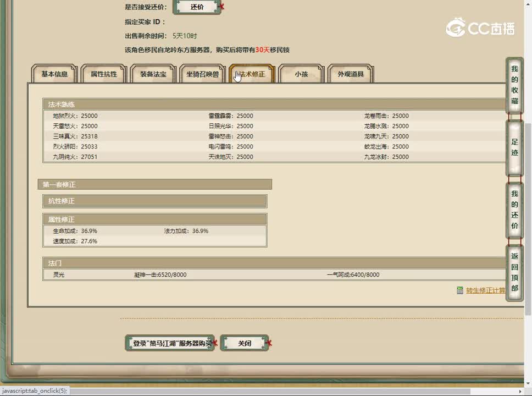This screenshot has width=532, height=396.
Task: Click the 第一套修正 header
Action: click(155, 184)
